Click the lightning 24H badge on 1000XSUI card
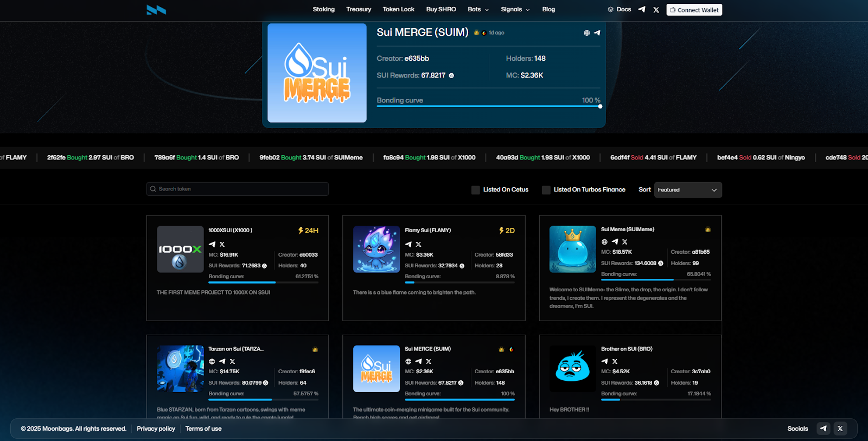The image size is (868, 441). (308, 231)
